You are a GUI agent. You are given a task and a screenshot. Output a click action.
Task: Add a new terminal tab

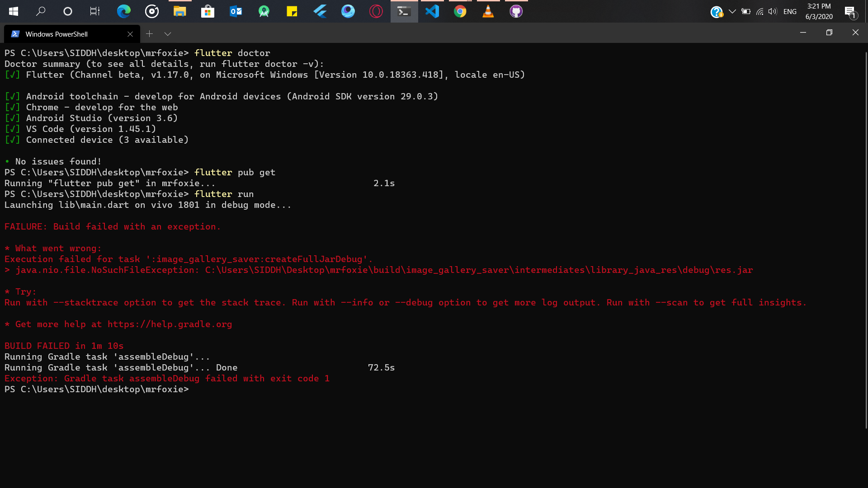tap(149, 34)
